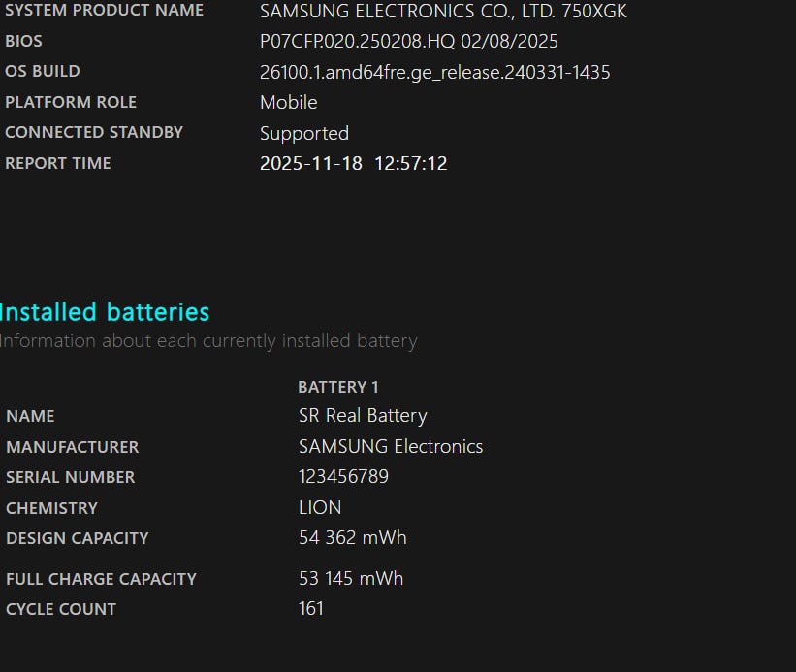Viewport: 796px width, 672px height.
Task: Click the CONNECTED STANDBY label
Action: [94, 133]
